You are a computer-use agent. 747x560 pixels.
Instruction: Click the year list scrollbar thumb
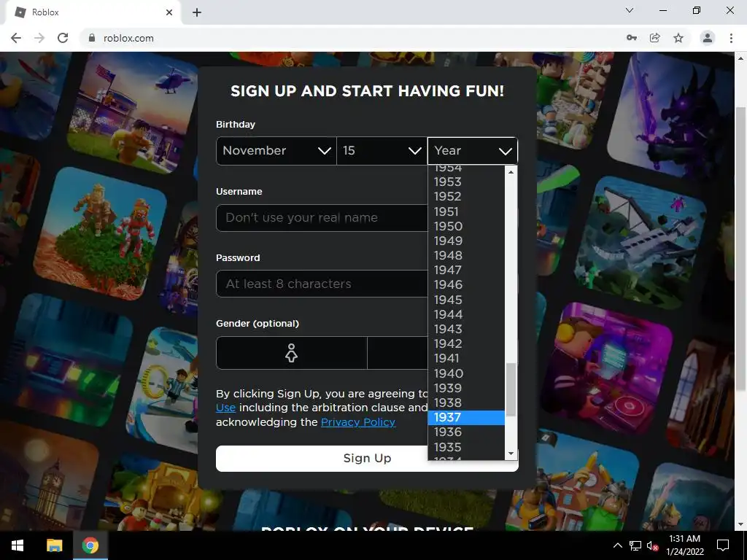[x=511, y=389]
